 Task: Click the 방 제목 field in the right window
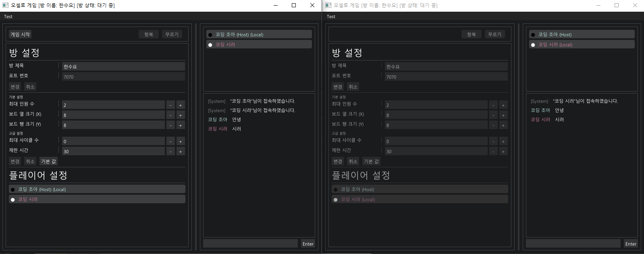[446, 67]
